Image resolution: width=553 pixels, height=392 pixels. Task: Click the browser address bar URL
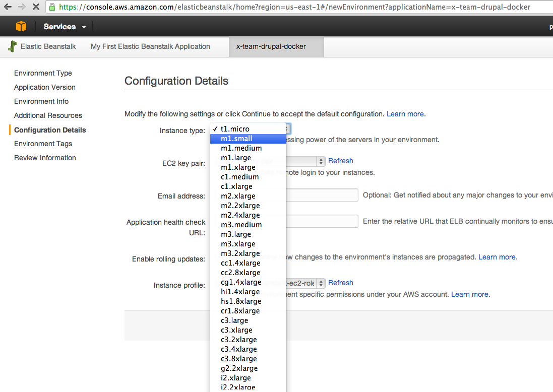click(294, 7)
